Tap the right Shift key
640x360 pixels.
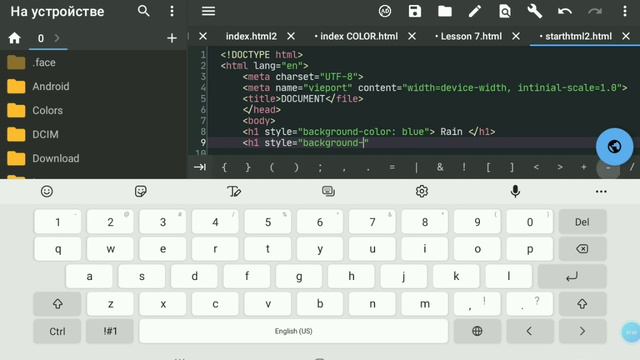(x=582, y=304)
